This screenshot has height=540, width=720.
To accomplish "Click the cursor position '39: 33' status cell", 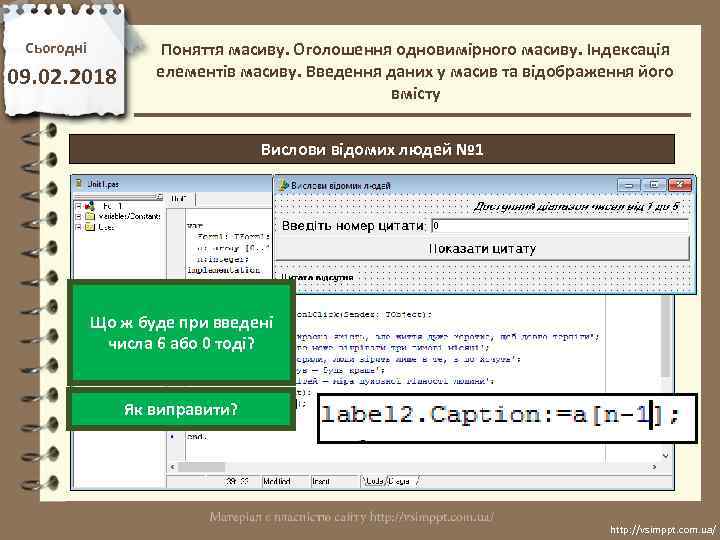I will [x=237, y=481].
